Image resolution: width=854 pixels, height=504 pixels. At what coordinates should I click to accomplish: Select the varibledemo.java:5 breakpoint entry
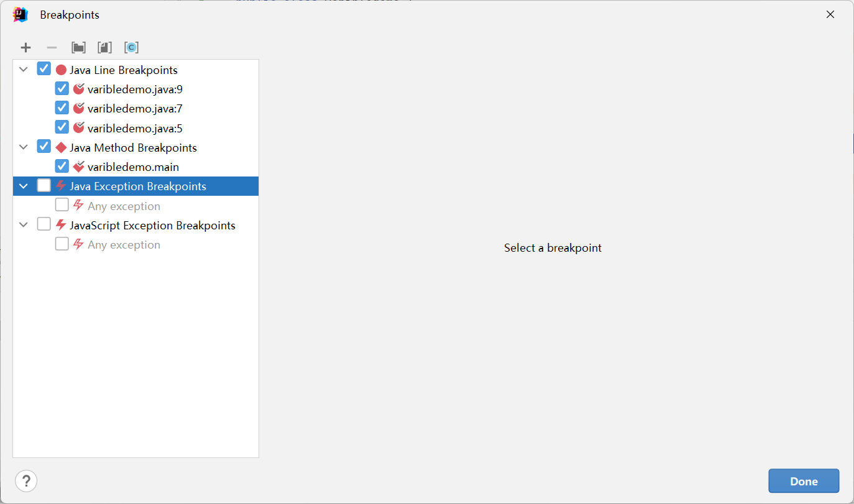coord(135,127)
